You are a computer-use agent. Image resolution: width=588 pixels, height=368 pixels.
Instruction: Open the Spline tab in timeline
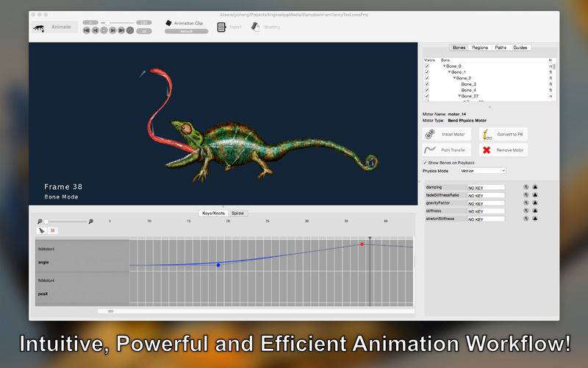point(238,213)
